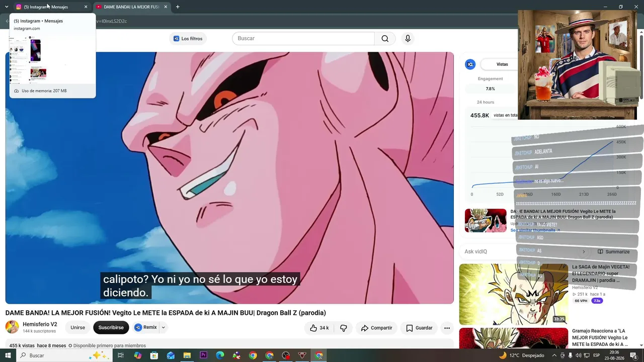The width and height of the screenshot is (644, 362).
Task: Focus the YouTube Buscar search field
Action: [303, 39]
